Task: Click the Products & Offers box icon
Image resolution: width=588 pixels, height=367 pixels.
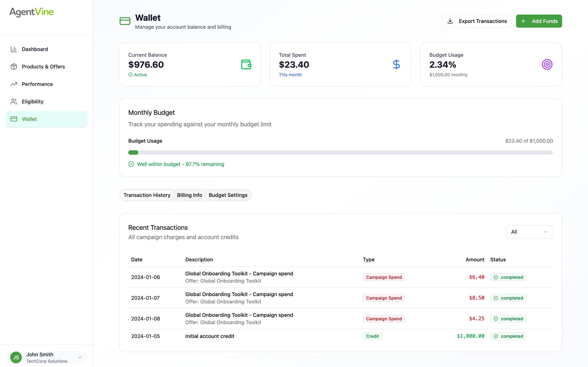Action: tap(14, 67)
